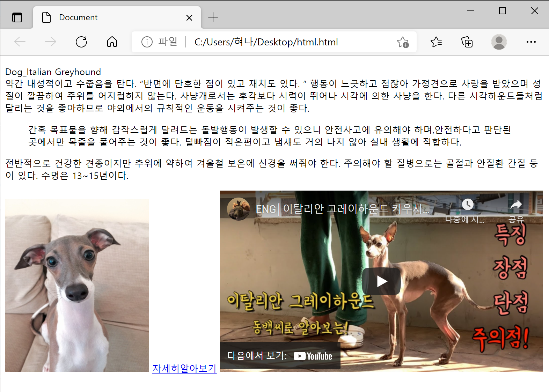The image size is (549, 392).
Task: Reload the current page
Action: (81, 42)
